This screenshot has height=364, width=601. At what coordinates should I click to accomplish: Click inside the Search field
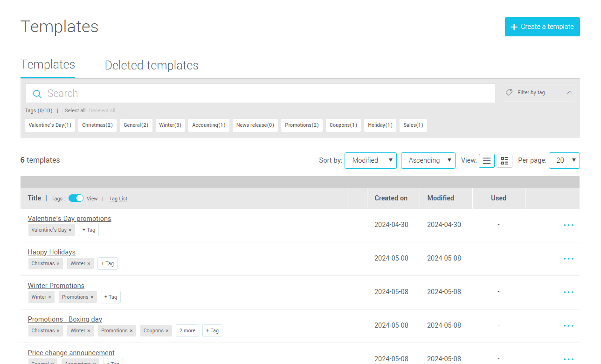(187, 93)
